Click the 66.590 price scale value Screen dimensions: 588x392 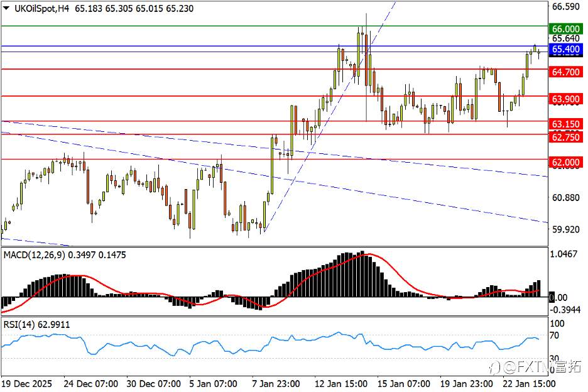566,7
